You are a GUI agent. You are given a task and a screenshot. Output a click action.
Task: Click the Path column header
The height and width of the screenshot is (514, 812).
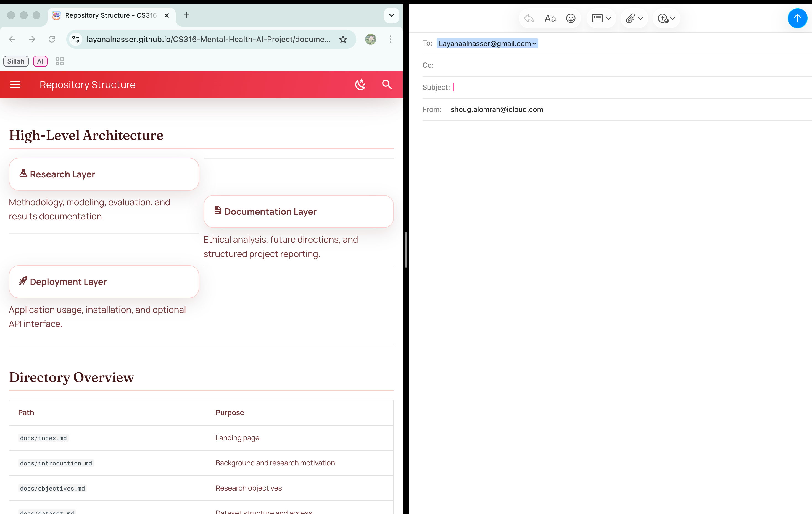(x=26, y=412)
